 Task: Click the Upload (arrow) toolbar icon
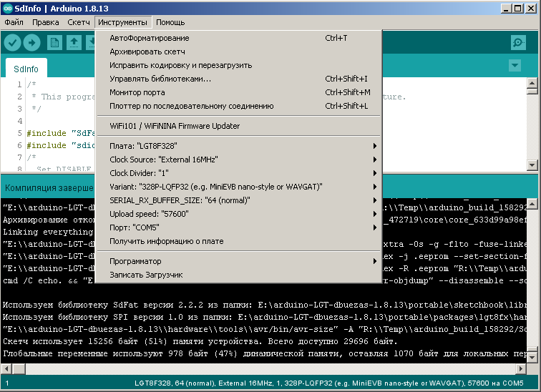point(31,43)
